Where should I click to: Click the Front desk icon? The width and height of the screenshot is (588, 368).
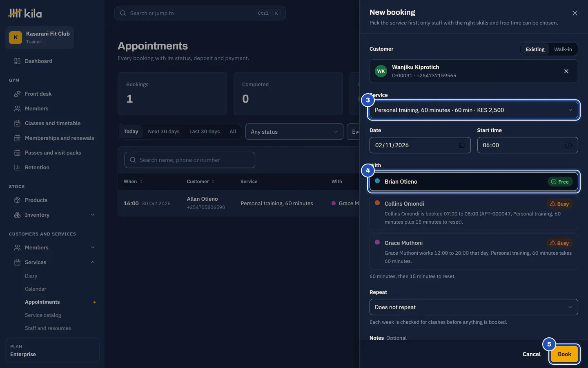[x=17, y=94]
